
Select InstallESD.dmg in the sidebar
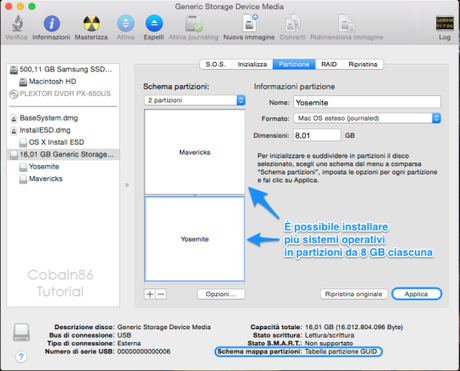(63, 130)
